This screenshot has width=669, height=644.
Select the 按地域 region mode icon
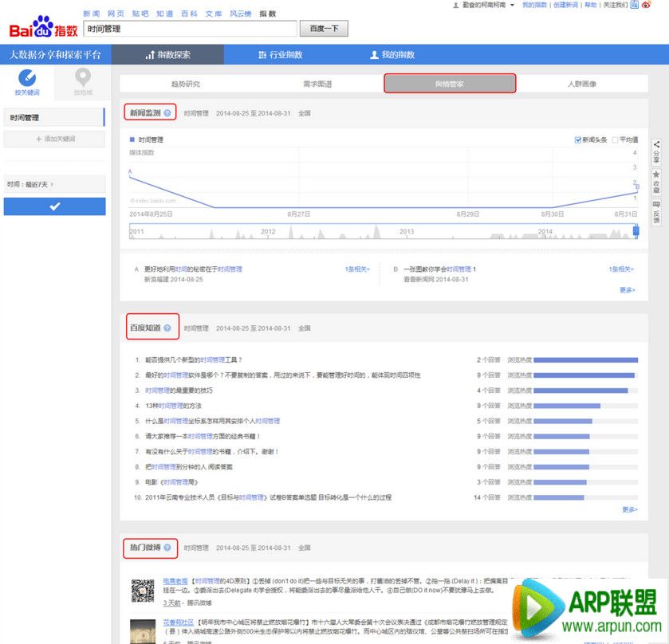coord(82,77)
